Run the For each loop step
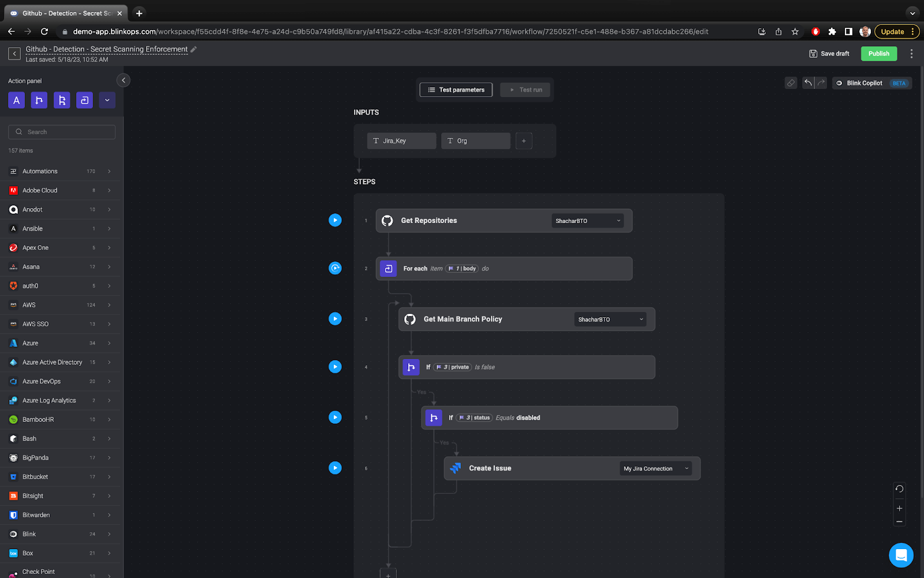The image size is (924, 578). coord(335,268)
